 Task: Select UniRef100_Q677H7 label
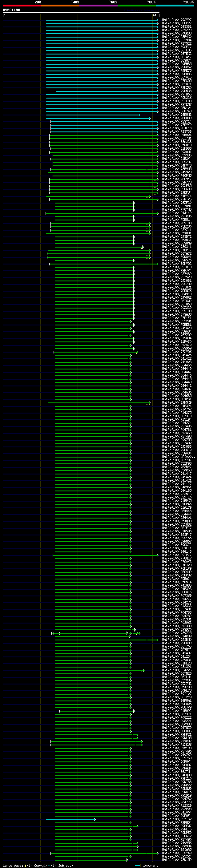point(176,460)
